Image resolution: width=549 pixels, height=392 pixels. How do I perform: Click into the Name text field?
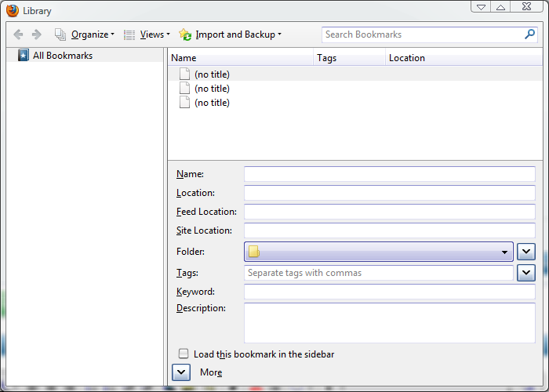(x=390, y=174)
